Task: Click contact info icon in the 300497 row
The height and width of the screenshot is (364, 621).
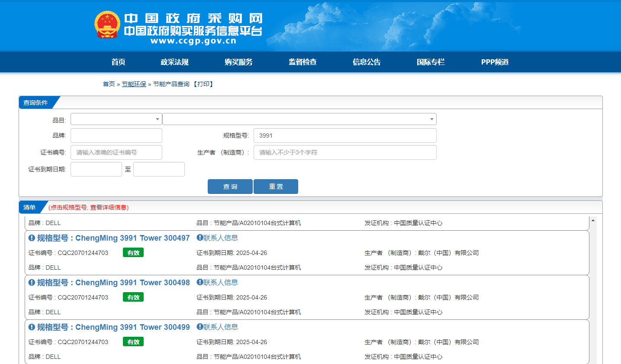Action: 199,238
